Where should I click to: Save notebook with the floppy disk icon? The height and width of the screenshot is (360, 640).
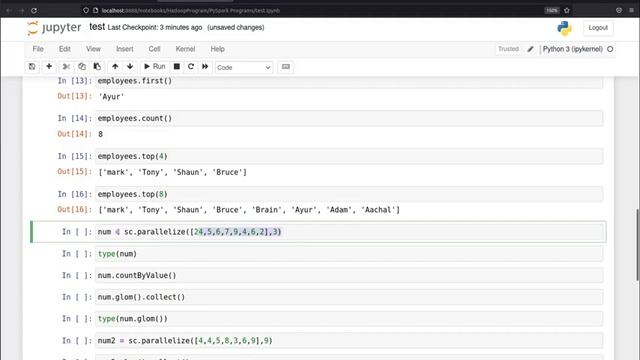(32, 67)
